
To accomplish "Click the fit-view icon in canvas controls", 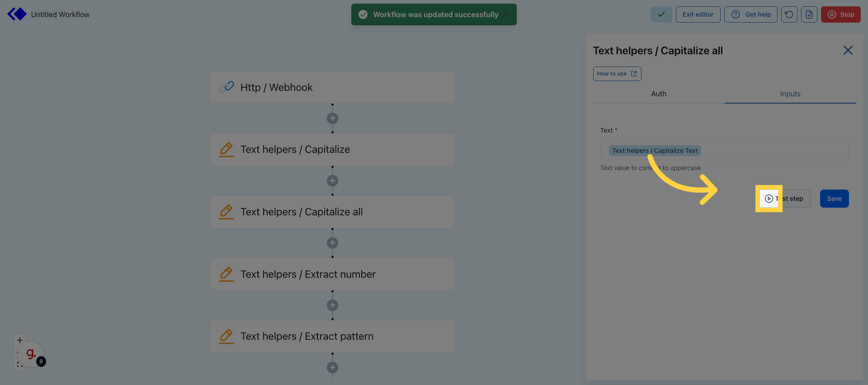I will coord(19,365).
